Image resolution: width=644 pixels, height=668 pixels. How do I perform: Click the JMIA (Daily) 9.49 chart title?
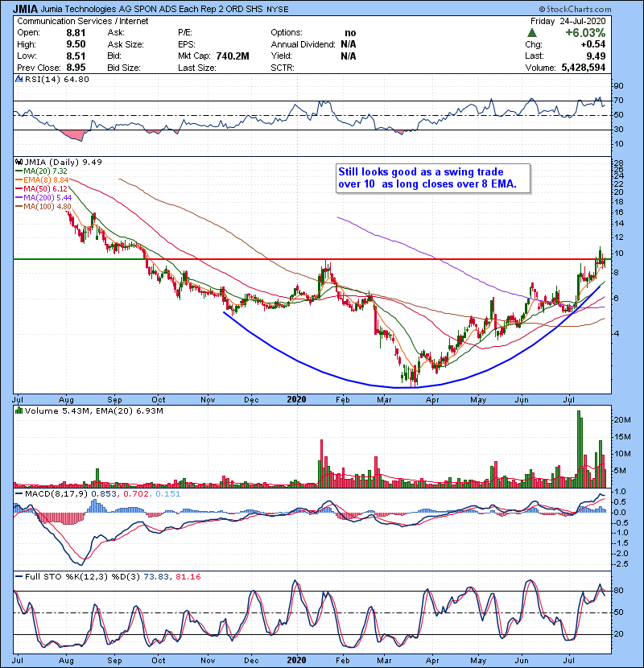(63, 162)
